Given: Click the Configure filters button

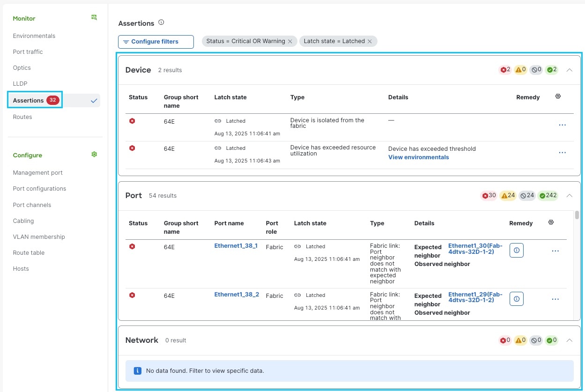Looking at the screenshot, I should [x=156, y=42].
